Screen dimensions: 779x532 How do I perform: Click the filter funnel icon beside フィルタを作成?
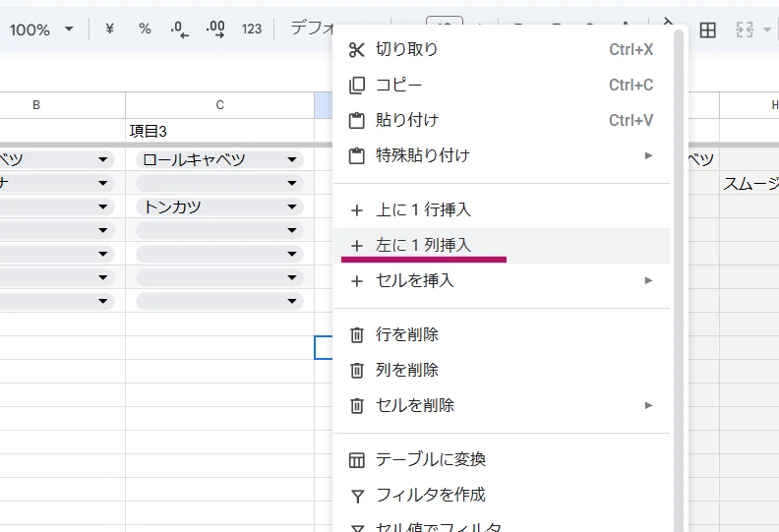[358, 496]
